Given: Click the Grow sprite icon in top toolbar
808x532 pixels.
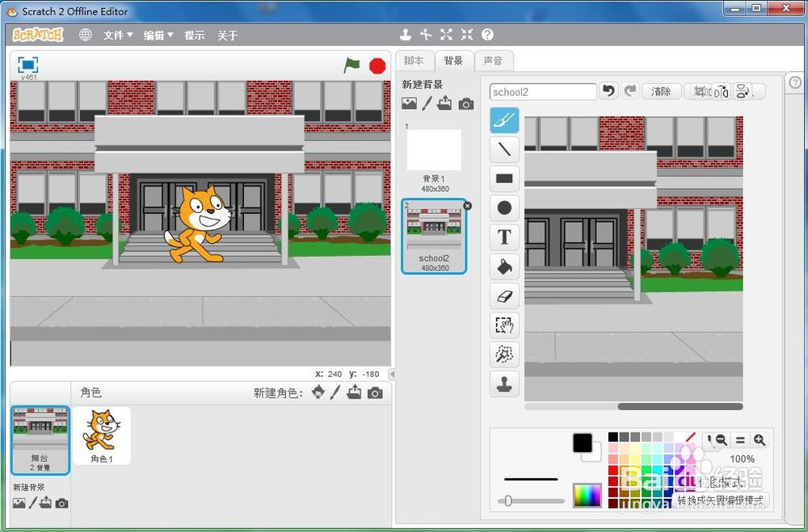Looking at the screenshot, I should 446,35.
